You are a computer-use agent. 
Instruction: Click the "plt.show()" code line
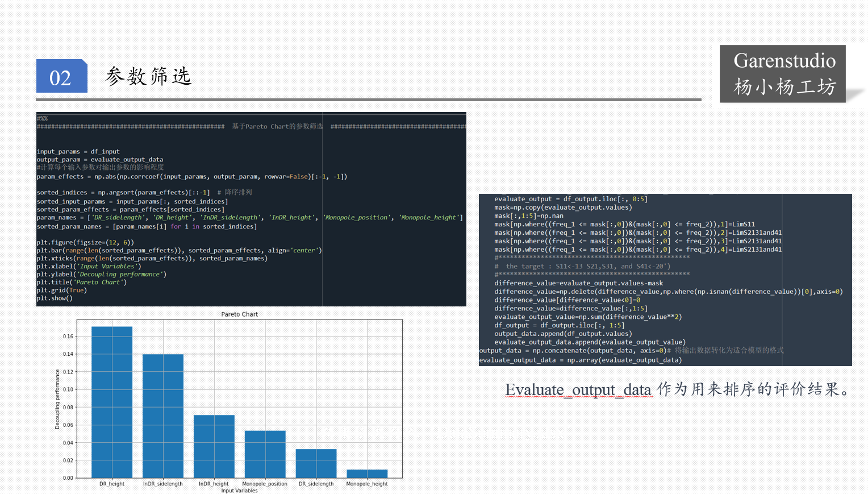[x=55, y=298]
